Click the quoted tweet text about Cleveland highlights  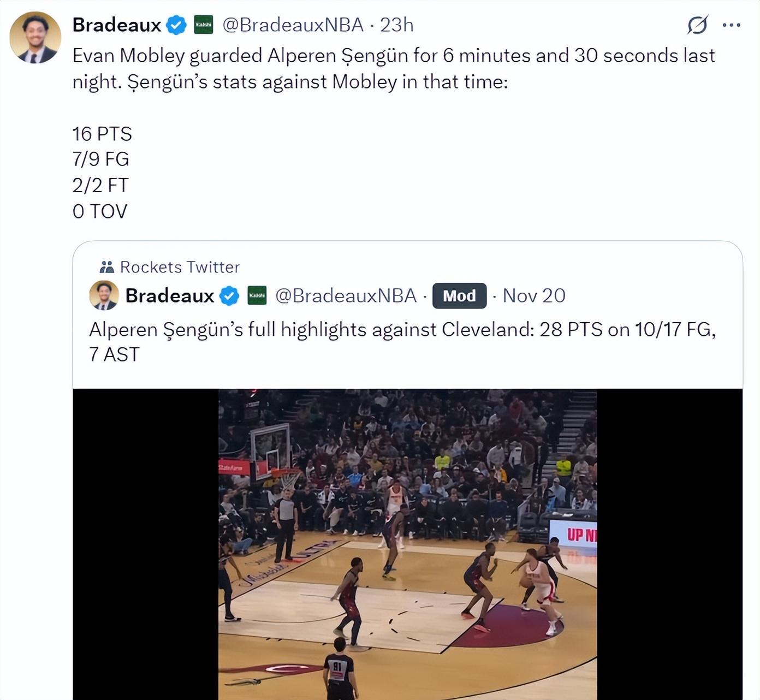(x=402, y=342)
